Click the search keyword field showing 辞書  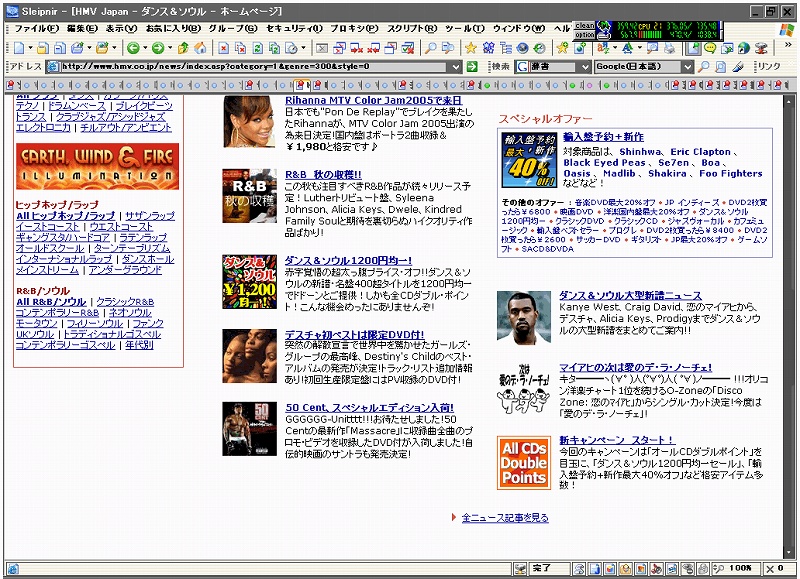pos(554,67)
